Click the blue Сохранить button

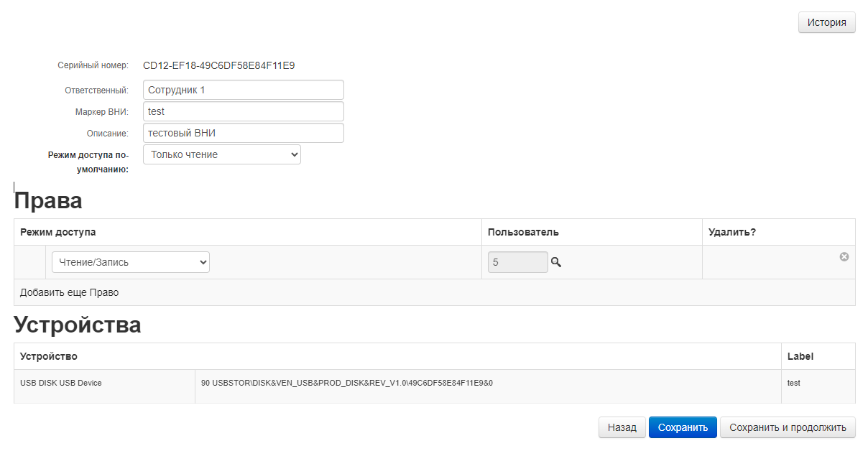(682, 427)
